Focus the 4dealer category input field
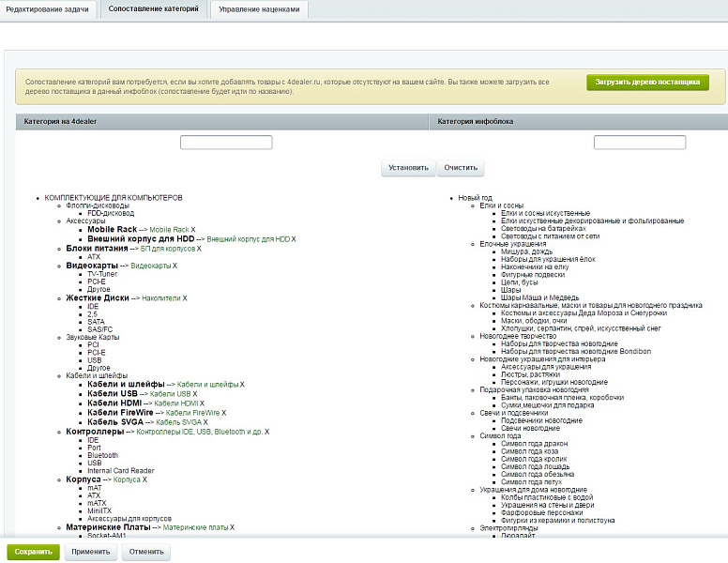728x563 pixels. [x=226, y=143]
